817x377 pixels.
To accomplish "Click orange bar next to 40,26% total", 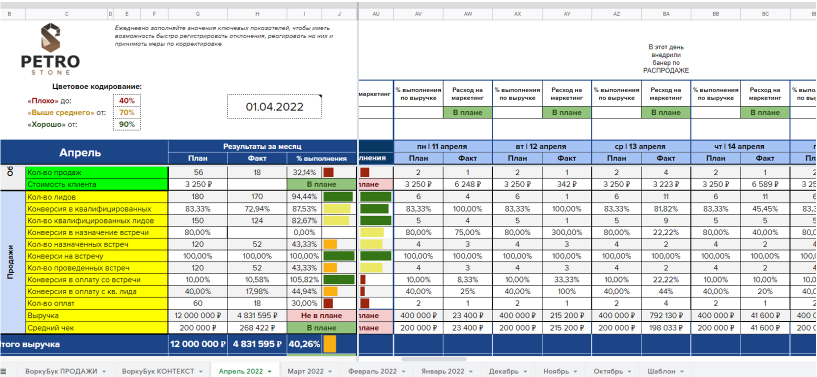I will tap(330, 344).
